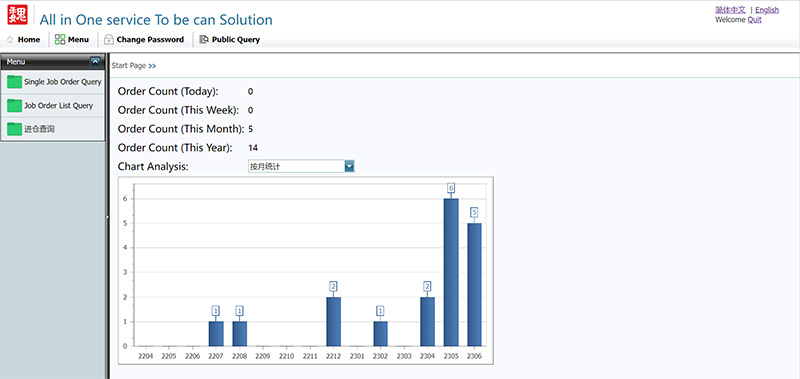Switch to Simplified Chinese language link

730,10
